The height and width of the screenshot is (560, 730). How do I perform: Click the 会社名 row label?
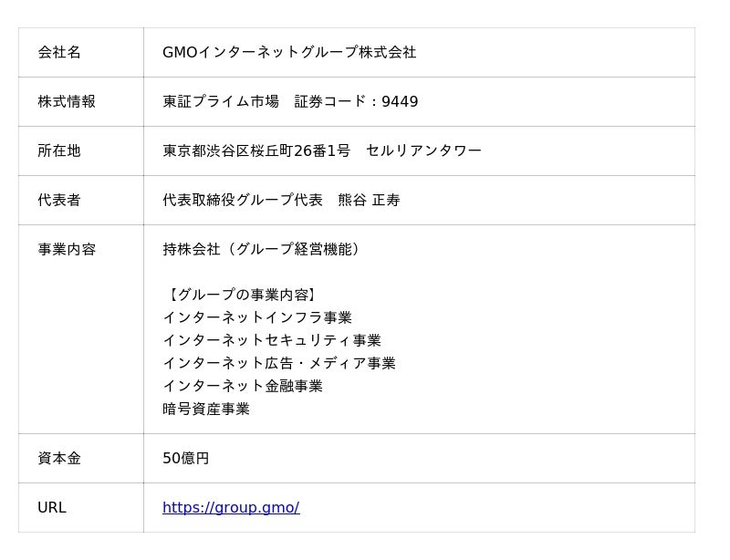(x=59, y=53)
